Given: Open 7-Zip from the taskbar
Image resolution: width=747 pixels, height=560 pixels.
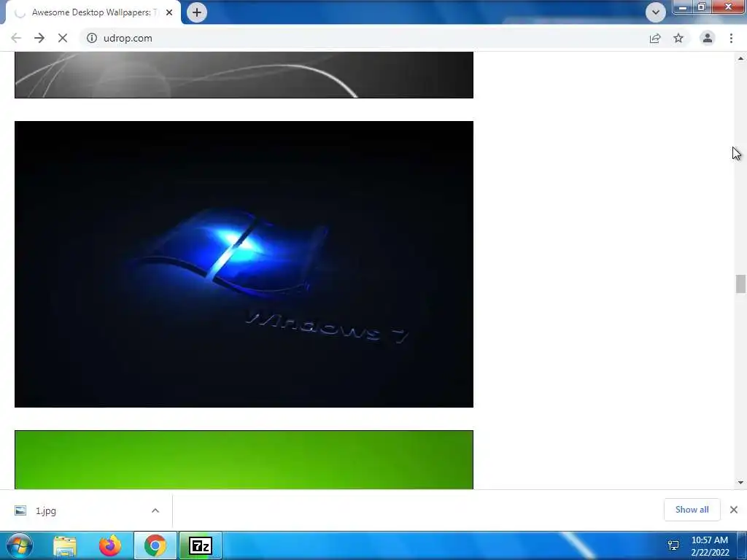Looking at the screenshot, I should tap(200, 545).
